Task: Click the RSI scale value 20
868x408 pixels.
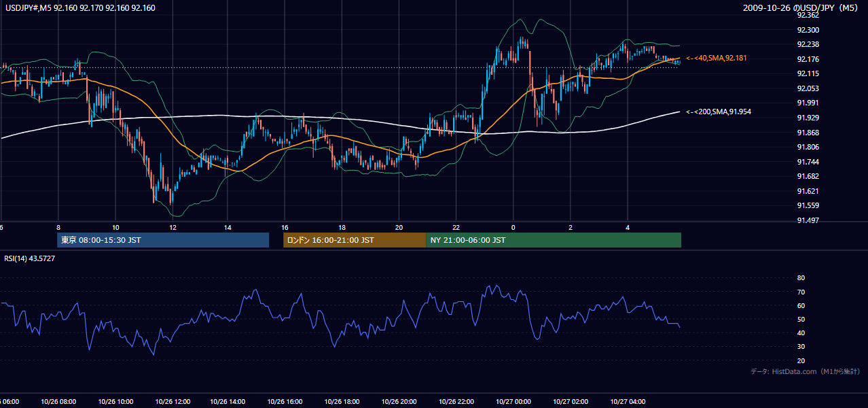Action: pyautogui.click(x=801, y=360)
